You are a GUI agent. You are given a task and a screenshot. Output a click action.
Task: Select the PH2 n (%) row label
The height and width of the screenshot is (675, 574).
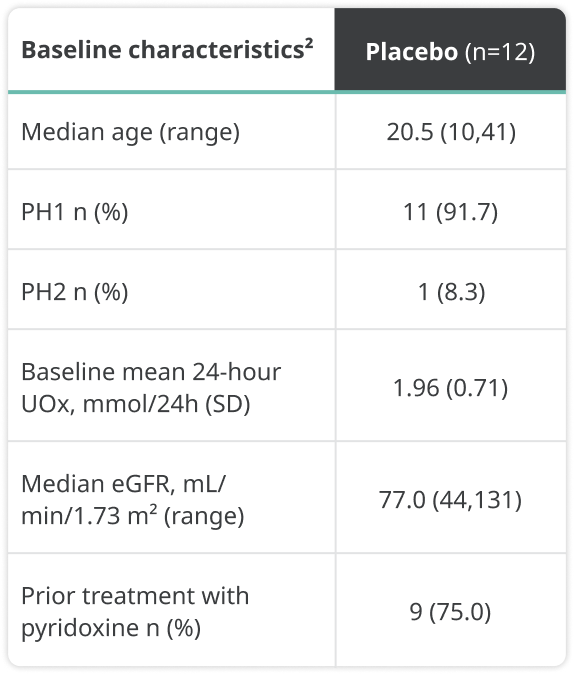pos(75,292)
